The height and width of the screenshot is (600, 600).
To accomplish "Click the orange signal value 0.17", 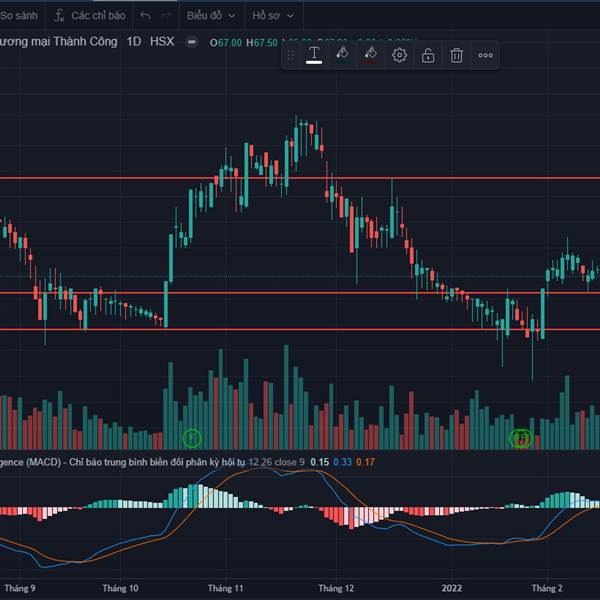I will click(x=365, y=462).
